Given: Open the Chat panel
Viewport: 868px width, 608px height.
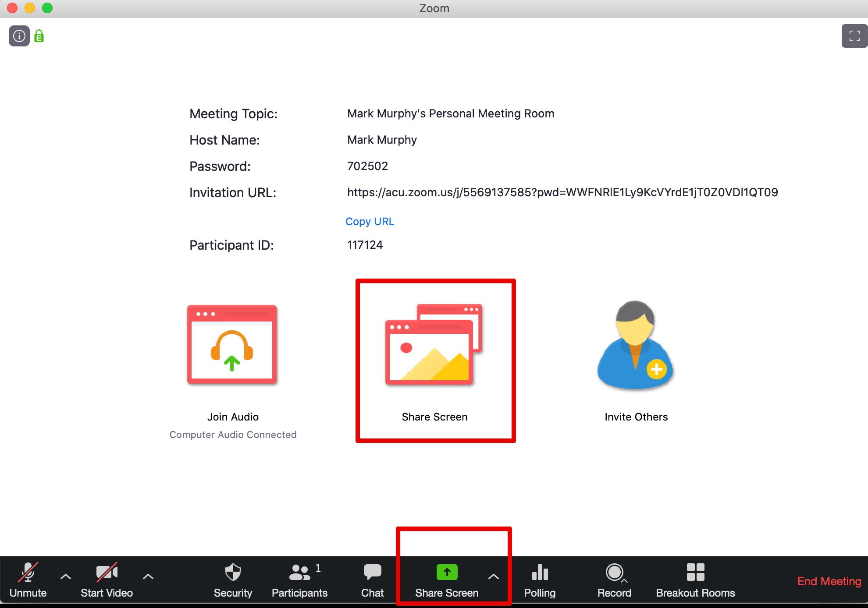Looking at the screenshot, I should click(x=372, y=580).
